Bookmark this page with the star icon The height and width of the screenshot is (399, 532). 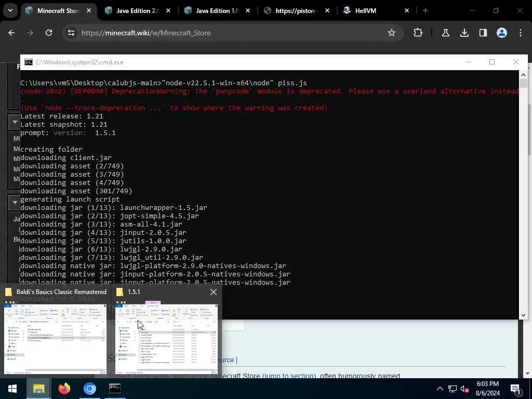point(392,33)
